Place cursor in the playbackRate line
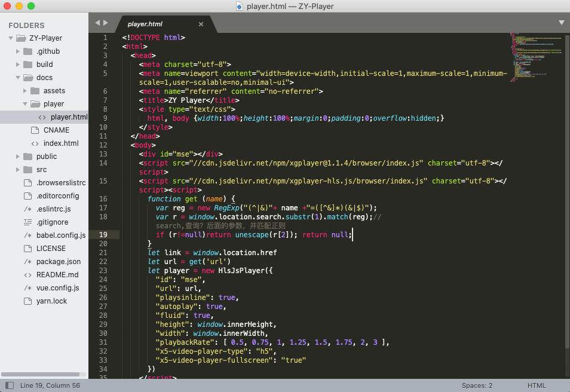570x392 pixels. pos(272,342)
